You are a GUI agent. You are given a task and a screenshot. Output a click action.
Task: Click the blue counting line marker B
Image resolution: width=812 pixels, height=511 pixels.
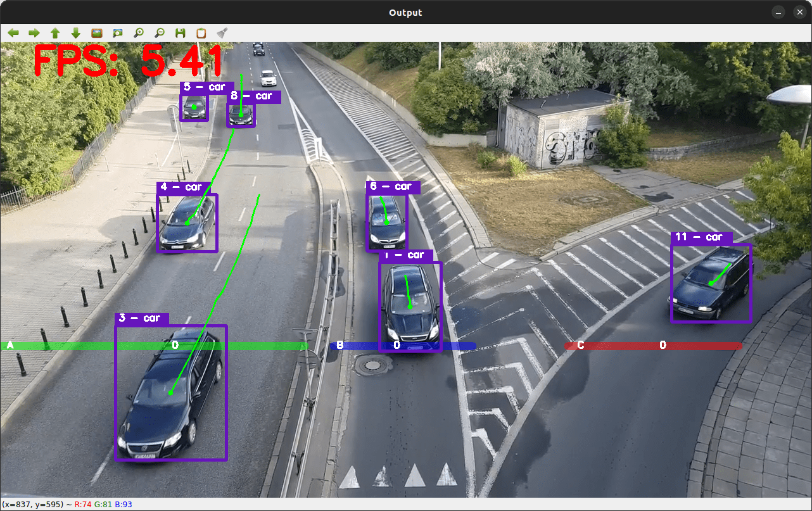tap(339, 346)
